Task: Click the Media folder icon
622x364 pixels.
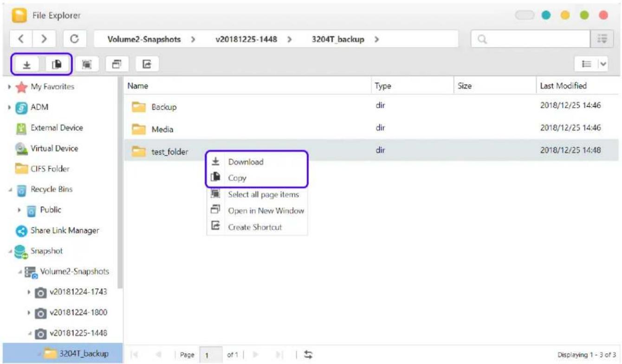Action: coord(138,129)
